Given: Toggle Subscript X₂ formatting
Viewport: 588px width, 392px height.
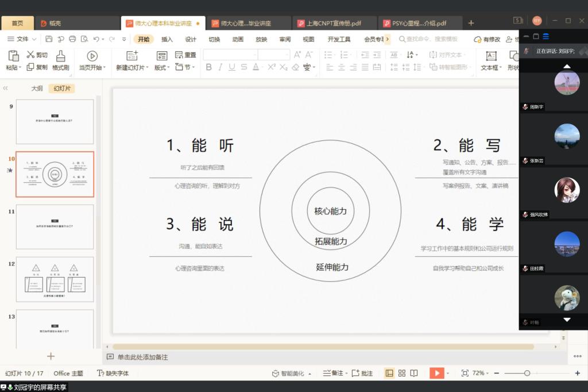Looking at the screenshot, I should coord(284,67).
